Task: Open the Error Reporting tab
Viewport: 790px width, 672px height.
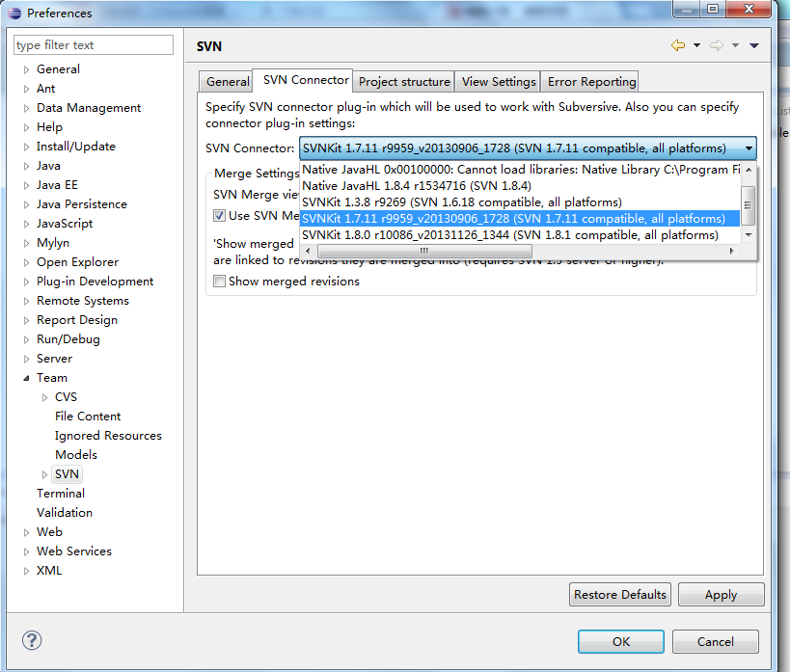Action: point(591,82)
